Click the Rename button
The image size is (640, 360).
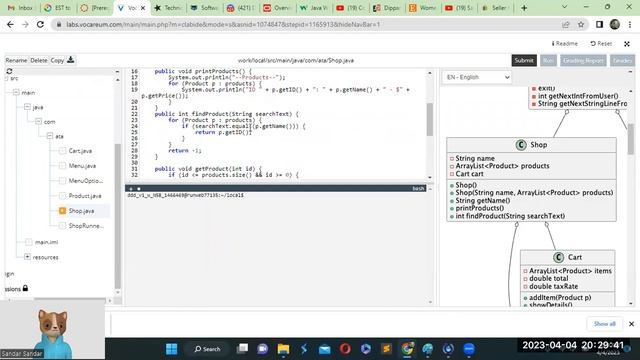[16, 60]
